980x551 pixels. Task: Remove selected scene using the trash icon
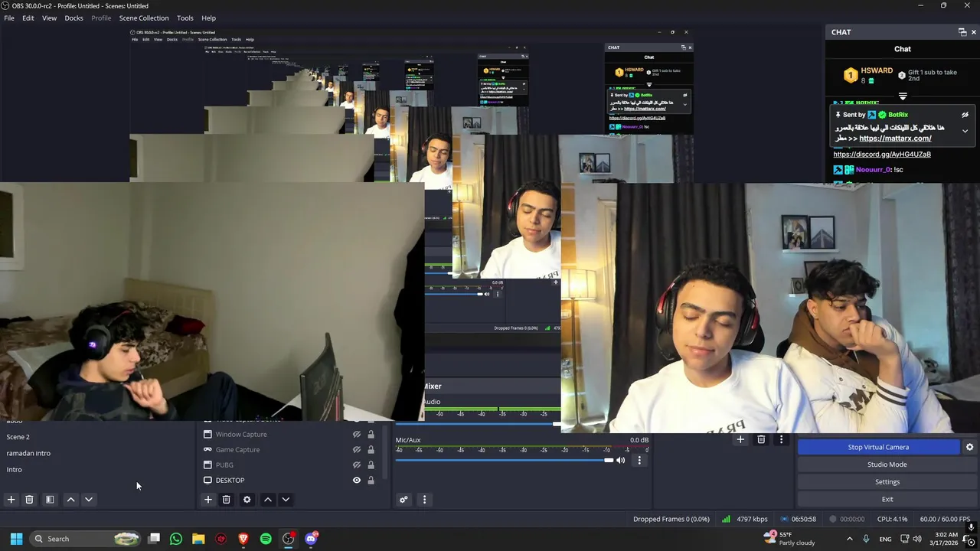[x=29, y=500]
